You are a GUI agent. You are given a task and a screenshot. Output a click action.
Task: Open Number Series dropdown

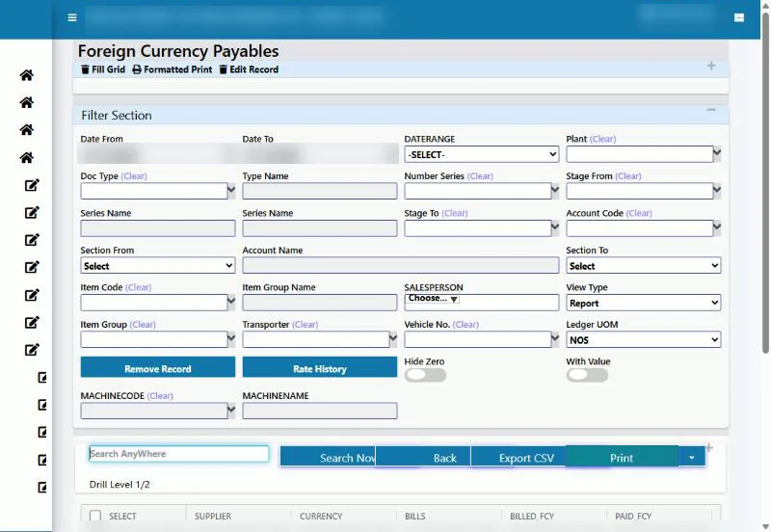pyautogui.click(x=555, y=190)
